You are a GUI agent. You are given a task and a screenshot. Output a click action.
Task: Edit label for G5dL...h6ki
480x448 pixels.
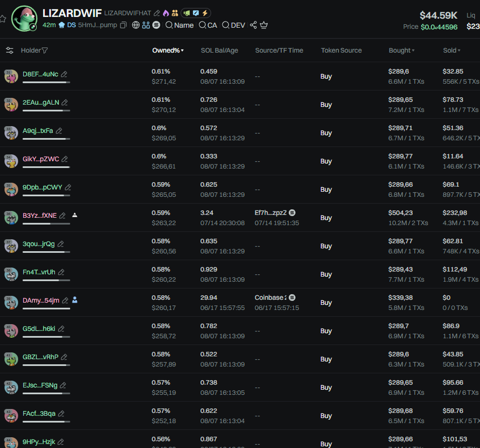(x=61, y=329)
